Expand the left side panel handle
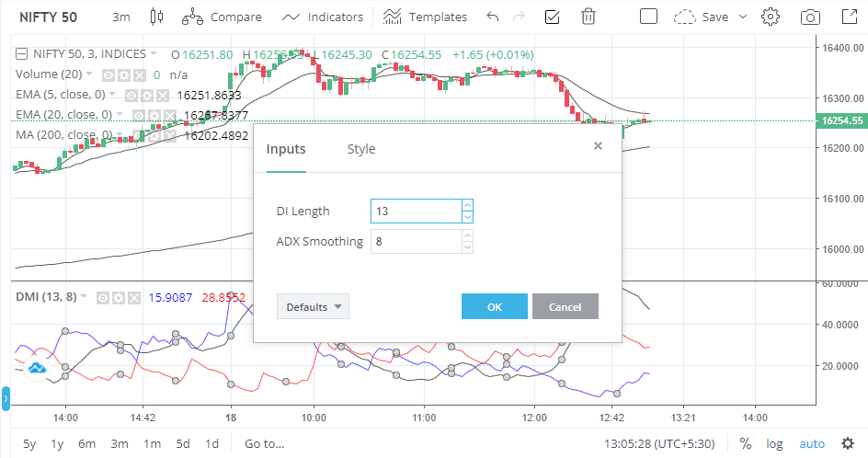Viewport: 868px width, 458px height. point(6,398)
